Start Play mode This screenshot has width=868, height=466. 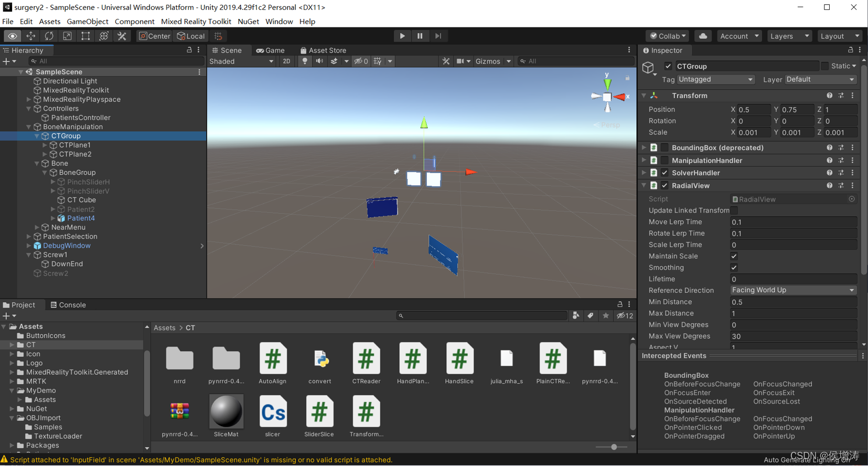[x=402, y=36]
